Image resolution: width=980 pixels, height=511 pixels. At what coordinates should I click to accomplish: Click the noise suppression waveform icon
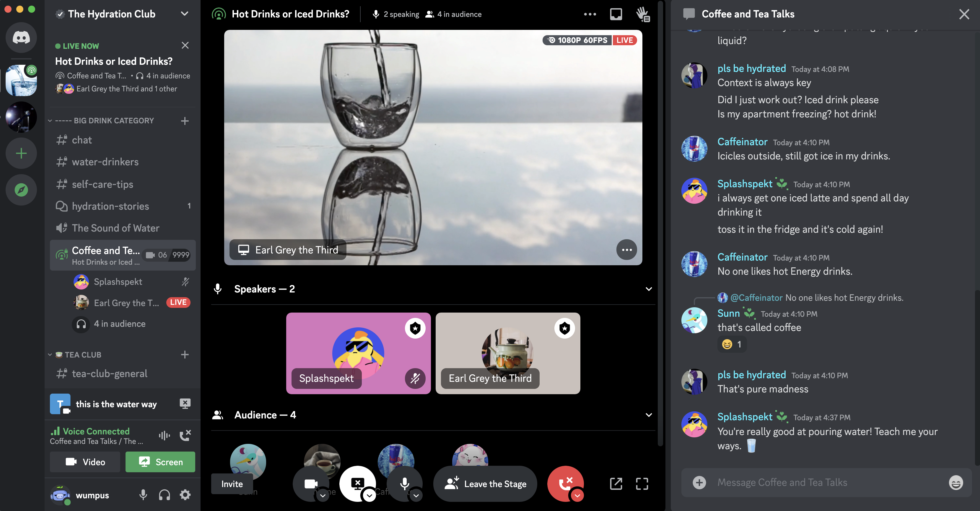[x=164, y=435]
